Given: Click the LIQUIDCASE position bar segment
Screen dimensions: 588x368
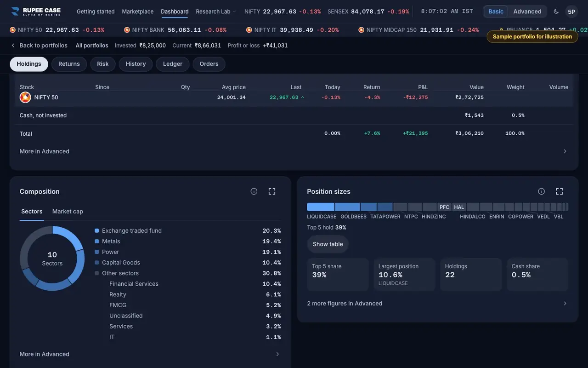Looking at the screenshot, I should (x=321, y=207).
